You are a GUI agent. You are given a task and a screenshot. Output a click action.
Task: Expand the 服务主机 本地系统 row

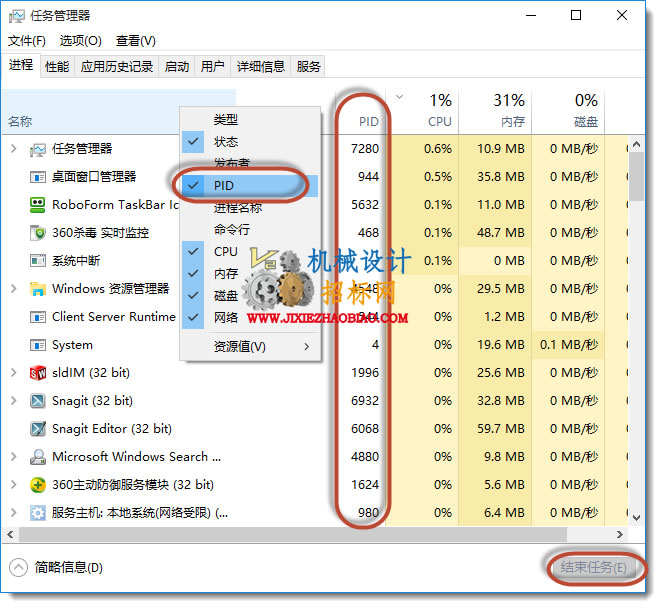[13, 513]
